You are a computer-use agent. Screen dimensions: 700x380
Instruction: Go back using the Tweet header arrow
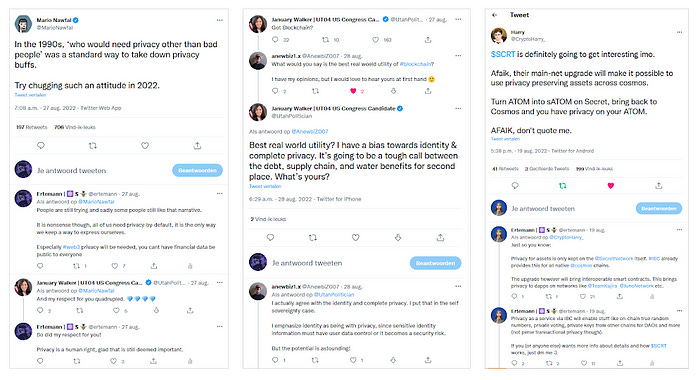coord(495,15)
